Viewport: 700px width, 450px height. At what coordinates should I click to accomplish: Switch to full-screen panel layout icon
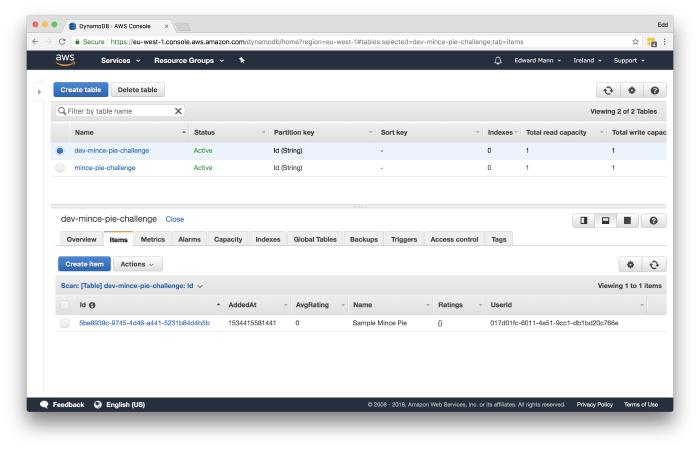click(627, 221)
